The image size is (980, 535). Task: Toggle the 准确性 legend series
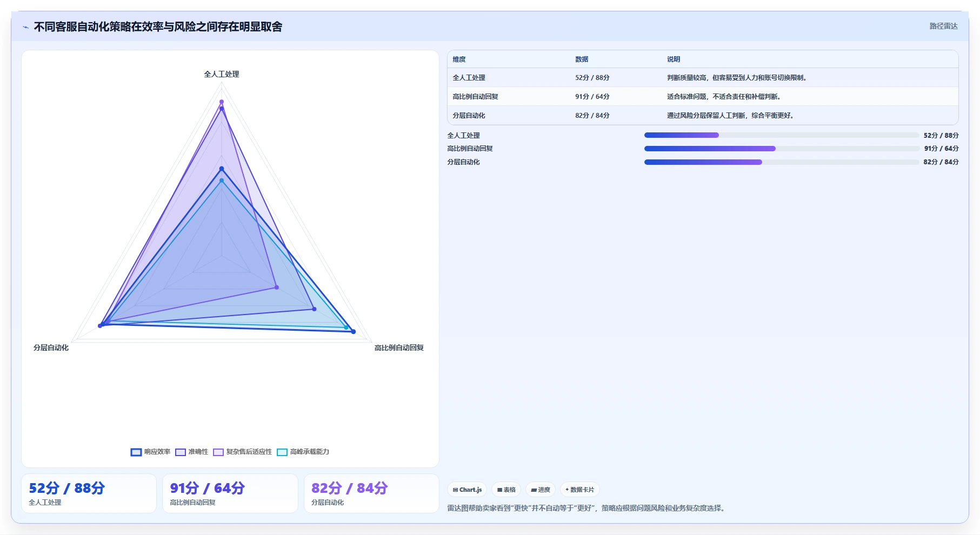click(x=192, y=452)
